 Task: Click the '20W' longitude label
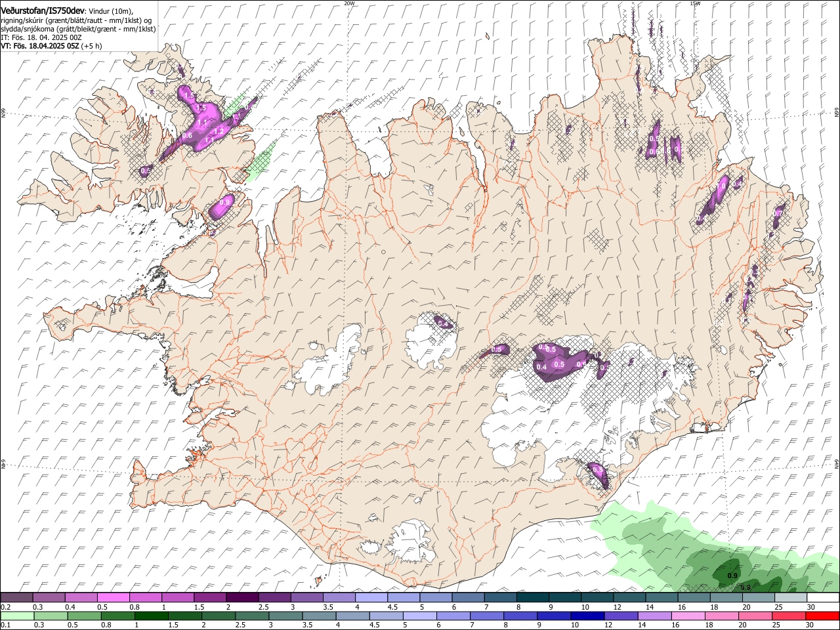[349, 3]
